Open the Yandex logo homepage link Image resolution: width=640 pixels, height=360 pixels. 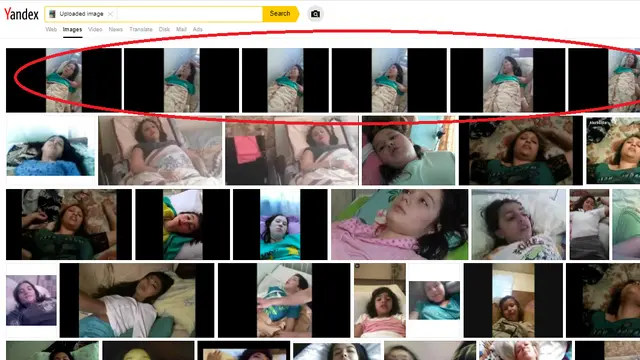(21, 14)
